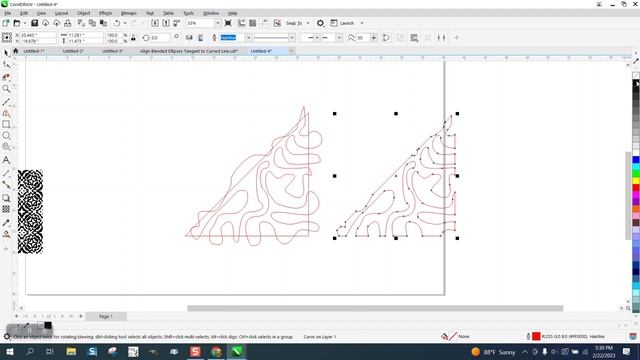Select the Pick tool in the toolbox

pyautogui.click(x=7, y=53)
